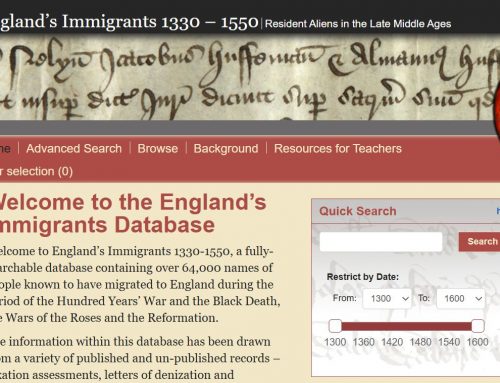Image resolution: width=500 pixels, height=383 pixels.
Task: Click the 1360 tick label under slider
Action: [x=363, y=342]
